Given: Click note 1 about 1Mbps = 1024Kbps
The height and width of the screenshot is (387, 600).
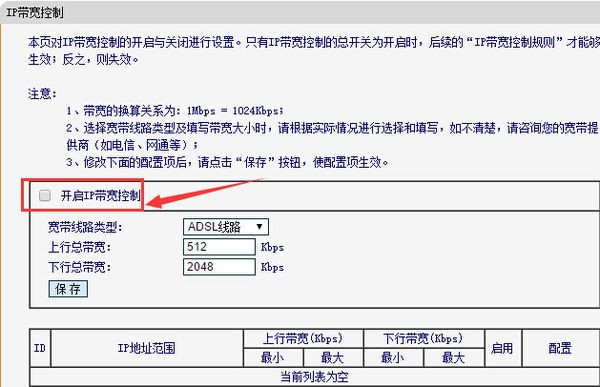Looking at the screenshot, I should point(175,111).
